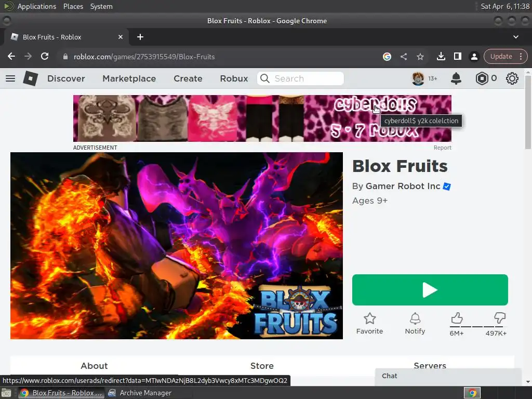Image resolution: width=532 pixels, height=399 pixels.
Task: Open Chrome profile account icon
Action: pyautogui.click(x=474, y=56)
